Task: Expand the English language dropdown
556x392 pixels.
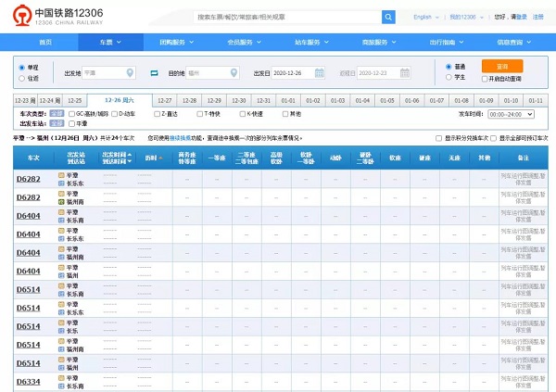Action: (x=425, y=17)
